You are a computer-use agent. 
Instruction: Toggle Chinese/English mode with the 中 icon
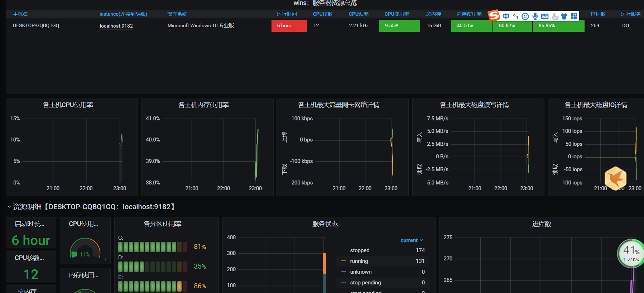click(x=506, y=16)
